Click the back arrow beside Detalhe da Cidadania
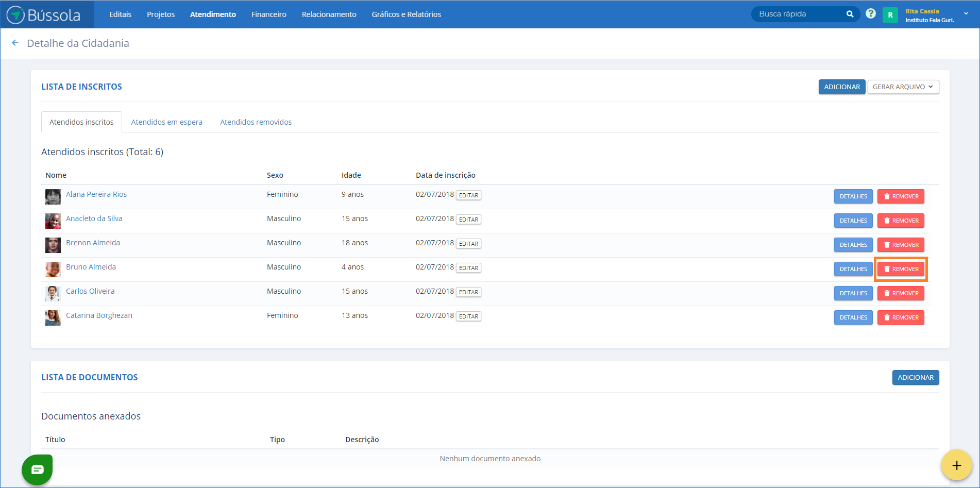This screenshot has width=980, height=488. pyautogui.click(x=15, y=43)
